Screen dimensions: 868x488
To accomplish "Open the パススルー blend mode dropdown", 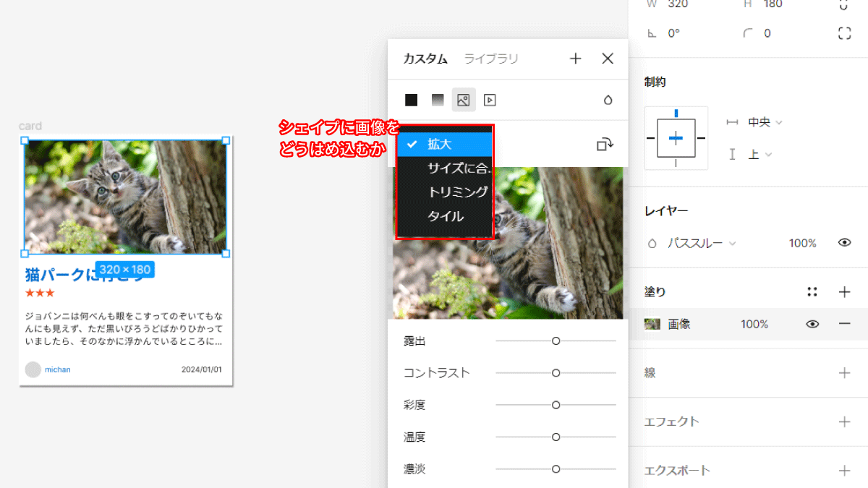I will [x=702, y=244].
